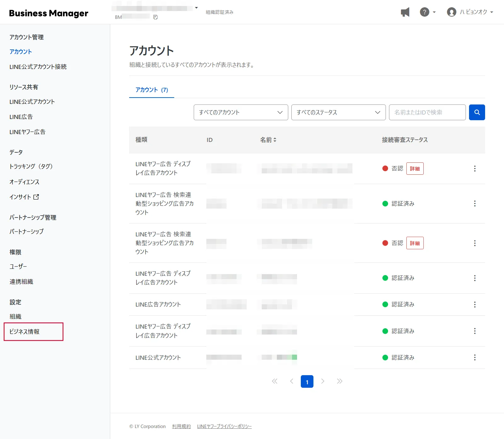Click the blue search magnifier button
The image size is (504, 439).
[477, 112]
